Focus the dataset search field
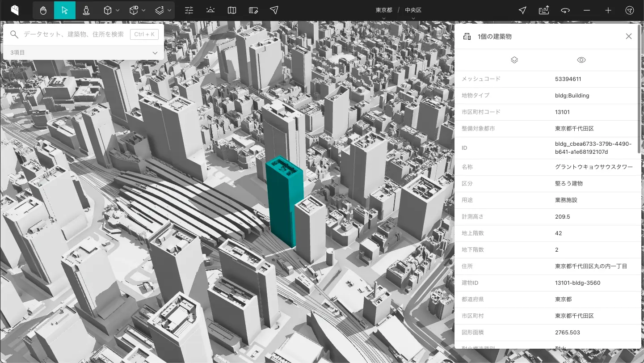Screen dimensions: 644x363 click(x=74, y=34)
